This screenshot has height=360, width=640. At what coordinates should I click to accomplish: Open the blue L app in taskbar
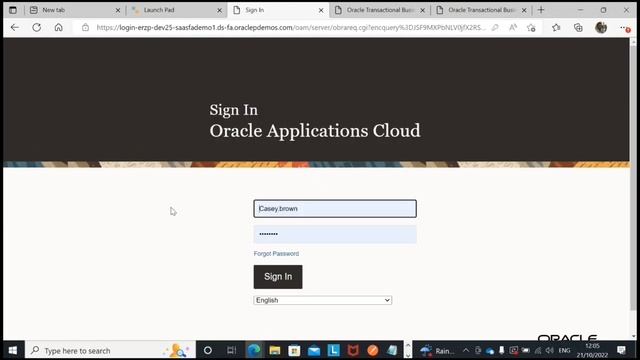pos(333,350)
